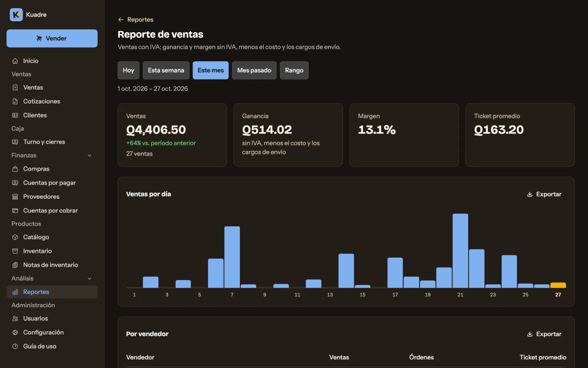Go back via the Reportes breadcrumb link
Image resolution: width=588 pixels, height=368 pixels.
coord(140,20)
